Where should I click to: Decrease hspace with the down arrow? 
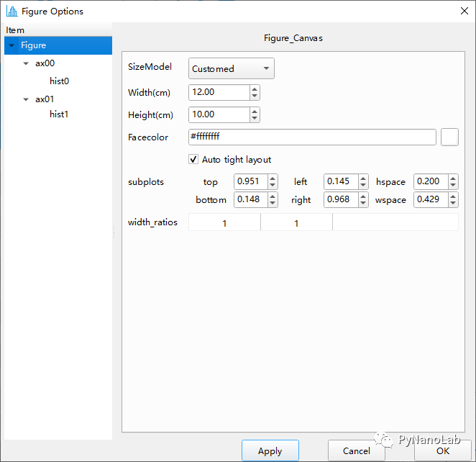[x=453, y=185]
